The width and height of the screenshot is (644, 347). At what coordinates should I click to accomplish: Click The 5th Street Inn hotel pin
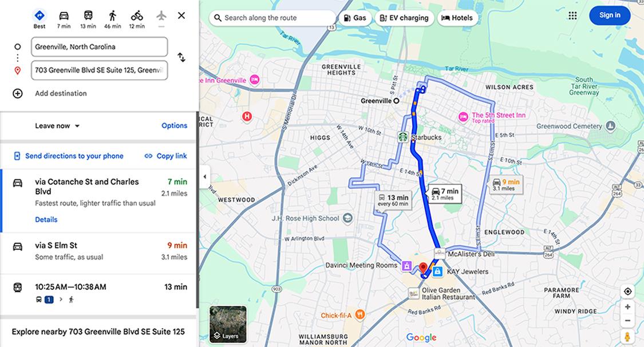(x=463, y=117)
